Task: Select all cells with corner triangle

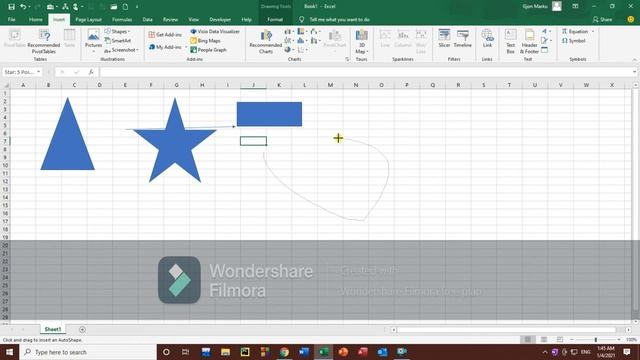Action: (x=6, y=85)
